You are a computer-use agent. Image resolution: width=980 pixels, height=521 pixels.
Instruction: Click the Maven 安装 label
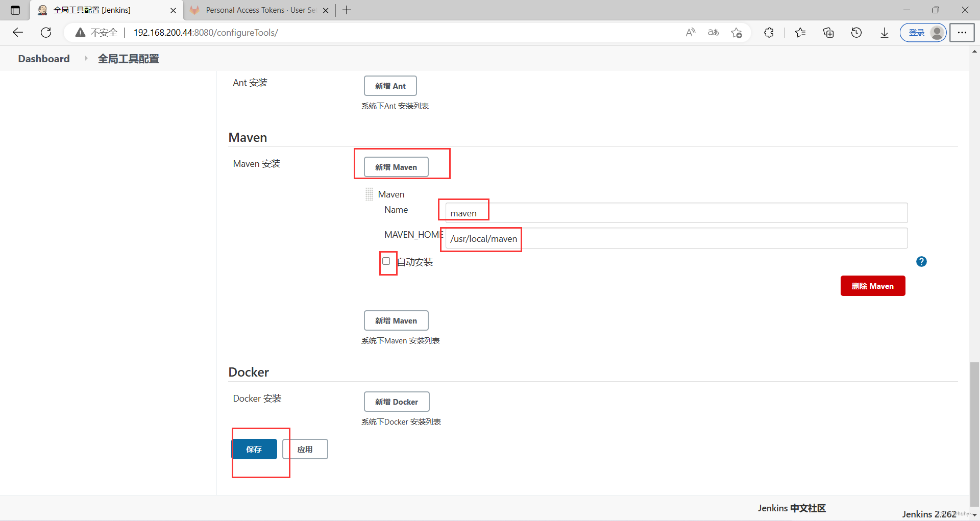[257, 164]
